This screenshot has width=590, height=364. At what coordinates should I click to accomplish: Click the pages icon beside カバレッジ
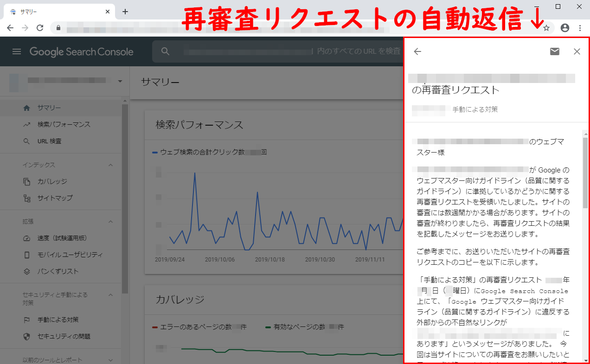[x=27, y=181]
